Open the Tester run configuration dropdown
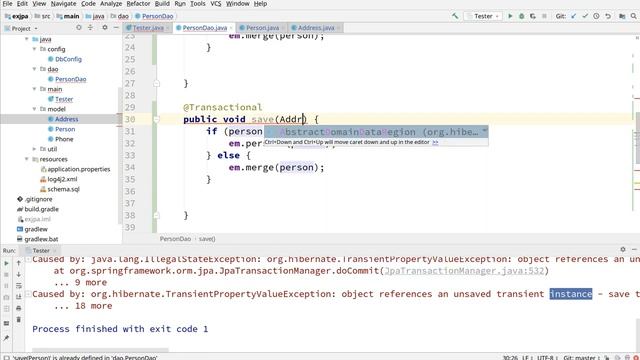Image resolution: width=640 pixels, height=360 pixels. point(484,16)
